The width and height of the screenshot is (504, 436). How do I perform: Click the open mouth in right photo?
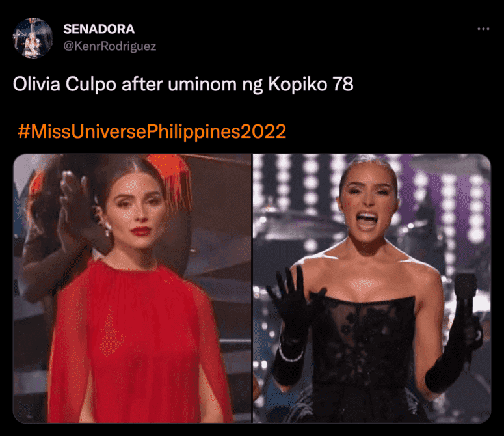point(366,220)
